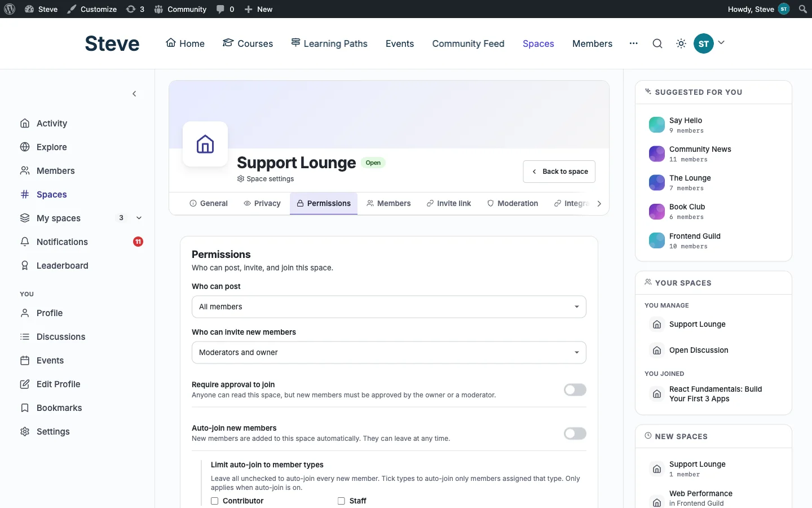This screenshot has height=508, width=812.
Task: Click the React Fundamentals space icon
Action: coord(657,394)
